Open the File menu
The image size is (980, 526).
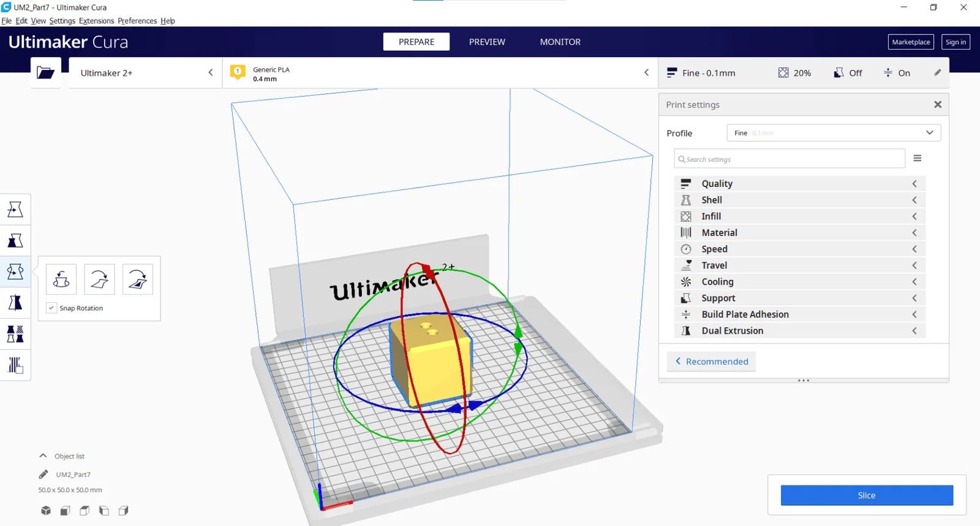(x=7, y=21)
